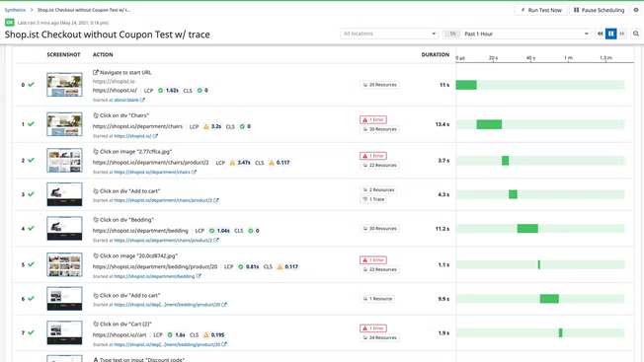Open step 2 screenshot thumbnail

(x=64, y=161)
